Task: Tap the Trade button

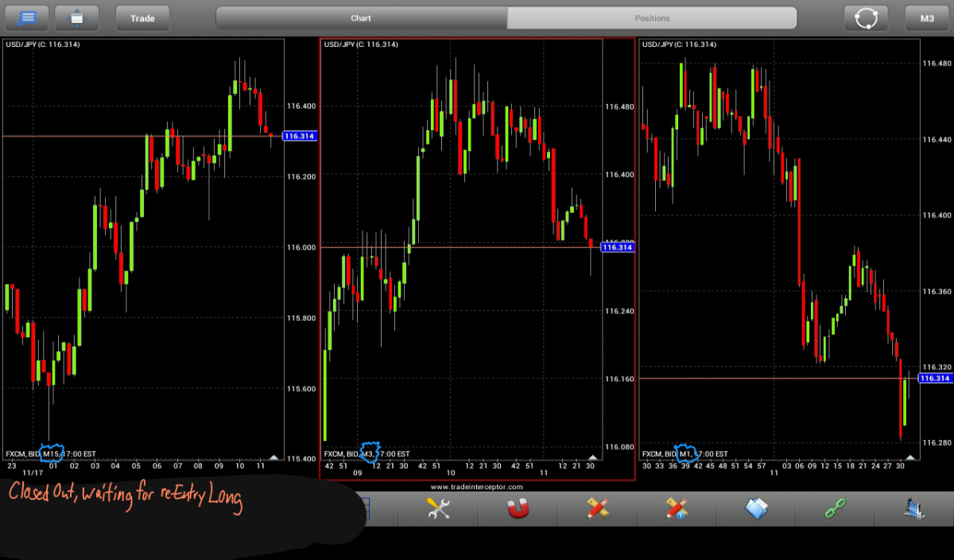Action: tap(142, 17)
